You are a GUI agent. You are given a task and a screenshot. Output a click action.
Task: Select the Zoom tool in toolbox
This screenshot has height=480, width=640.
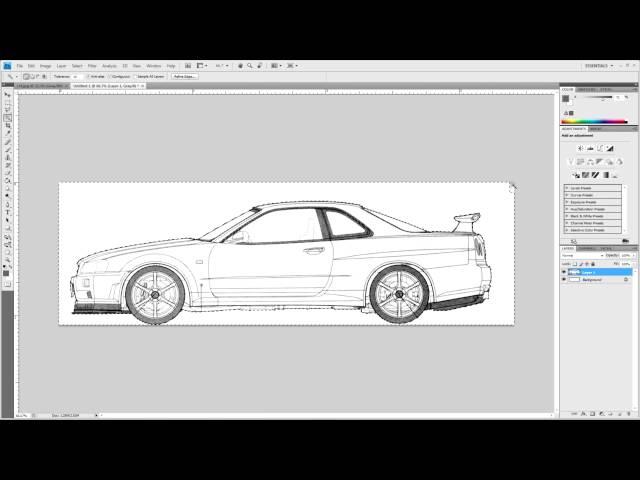[7, 252]
